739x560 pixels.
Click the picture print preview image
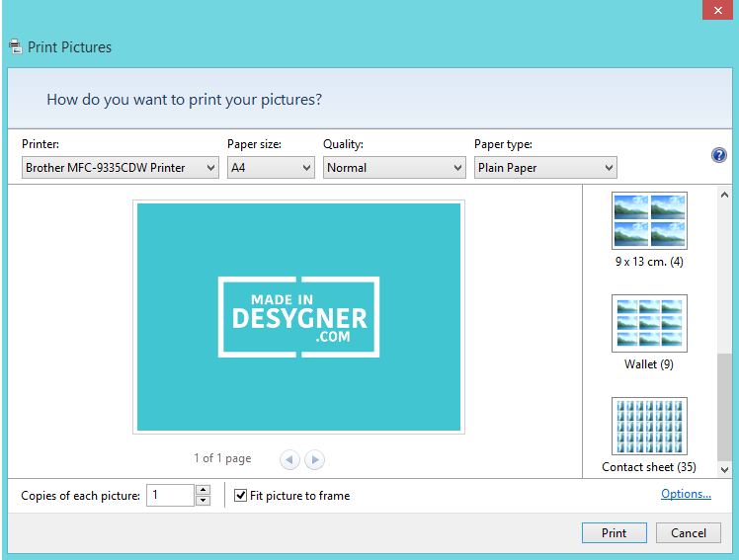point(298,317)
